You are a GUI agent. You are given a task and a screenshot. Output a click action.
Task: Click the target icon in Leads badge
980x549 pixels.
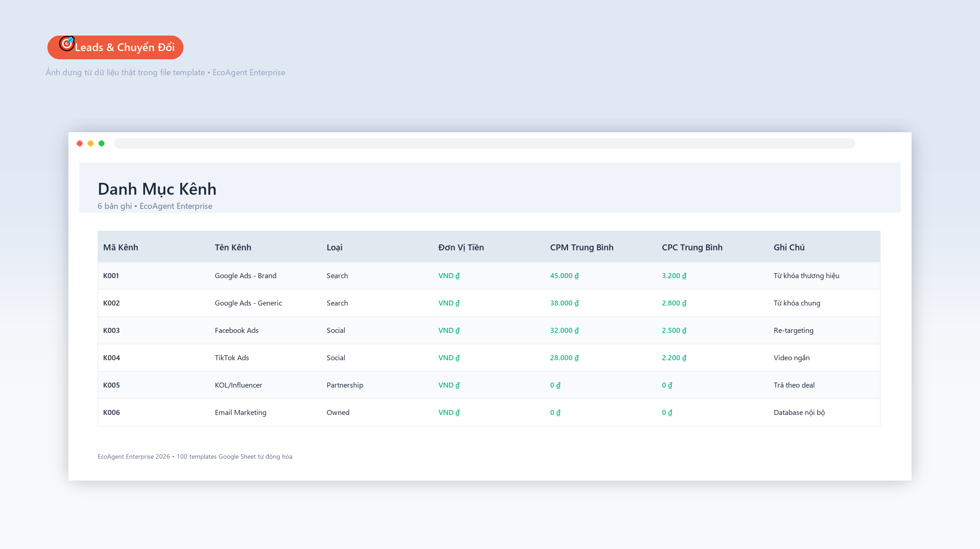(67, 43)
